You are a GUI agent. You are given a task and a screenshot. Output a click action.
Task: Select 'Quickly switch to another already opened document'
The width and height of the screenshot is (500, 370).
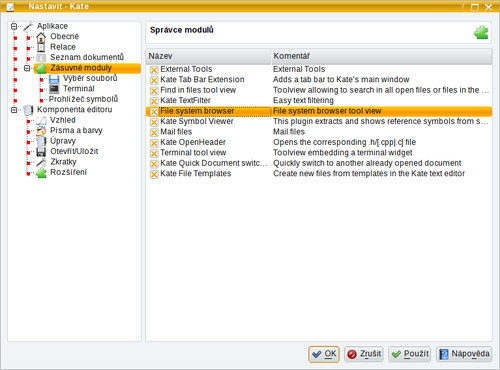(x=367, y=163)
